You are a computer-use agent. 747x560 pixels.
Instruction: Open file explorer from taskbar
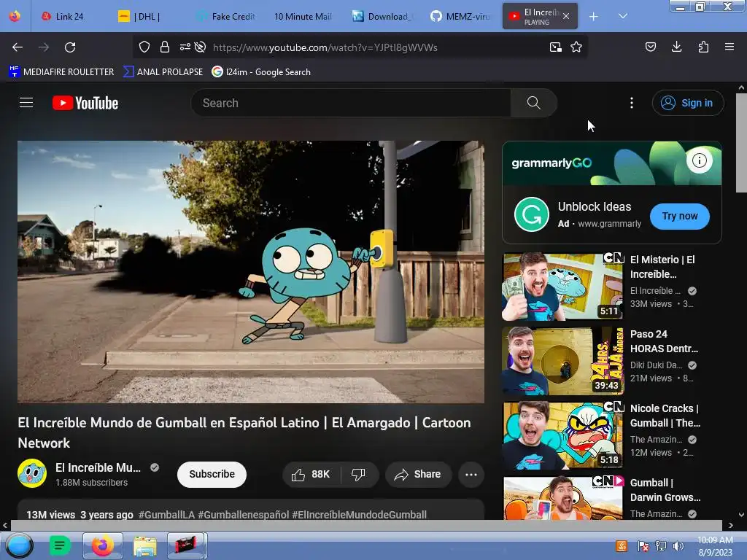click(x=145, y=545)
